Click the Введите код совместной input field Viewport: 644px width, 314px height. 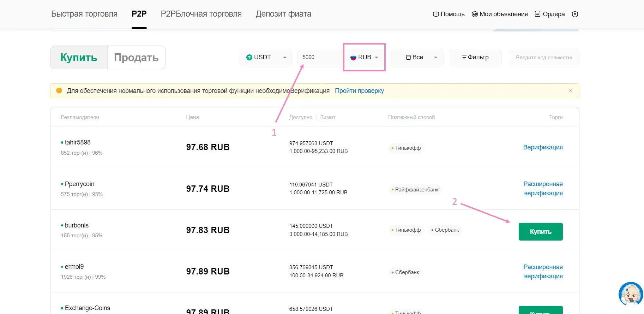[544, 58]
